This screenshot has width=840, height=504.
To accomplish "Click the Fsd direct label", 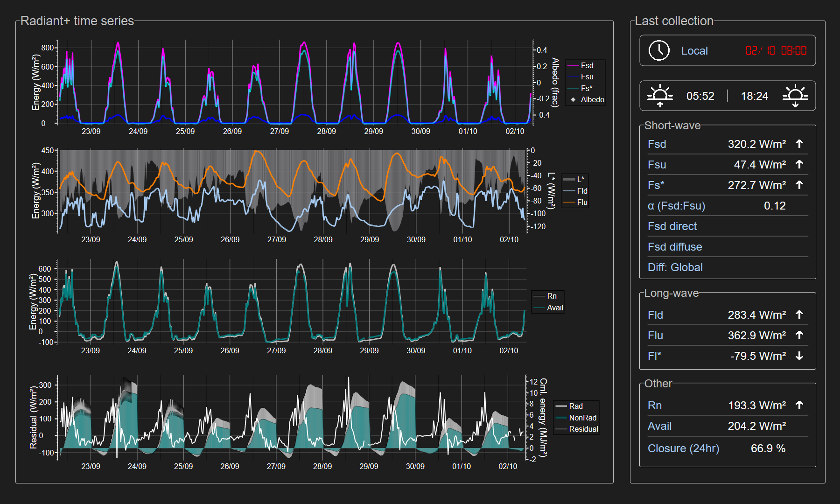I will pyautogui.click(x=672, y=226).
